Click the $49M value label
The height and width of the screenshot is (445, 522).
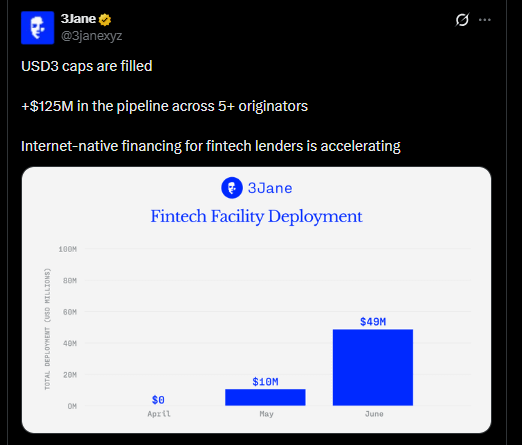tap(373, 322)
